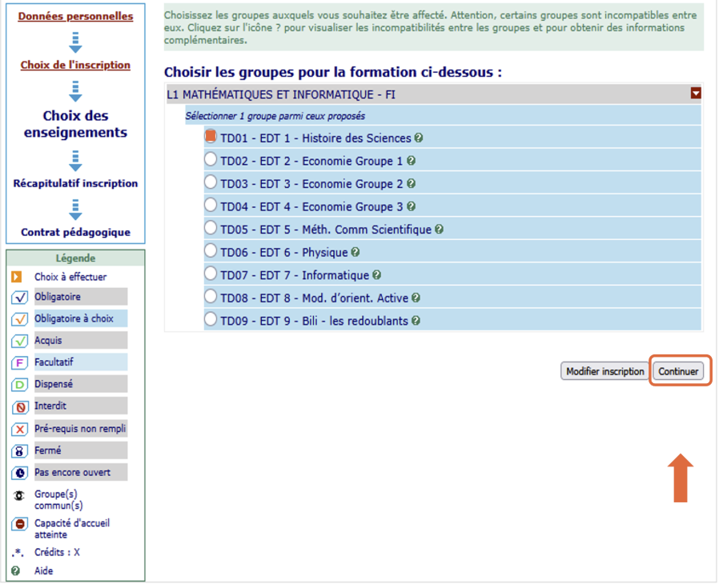Select TD02 - EDT 2 Economie Groupe 1 radio
Viewport: 719px width, 588px height.
tap(211, 159)
